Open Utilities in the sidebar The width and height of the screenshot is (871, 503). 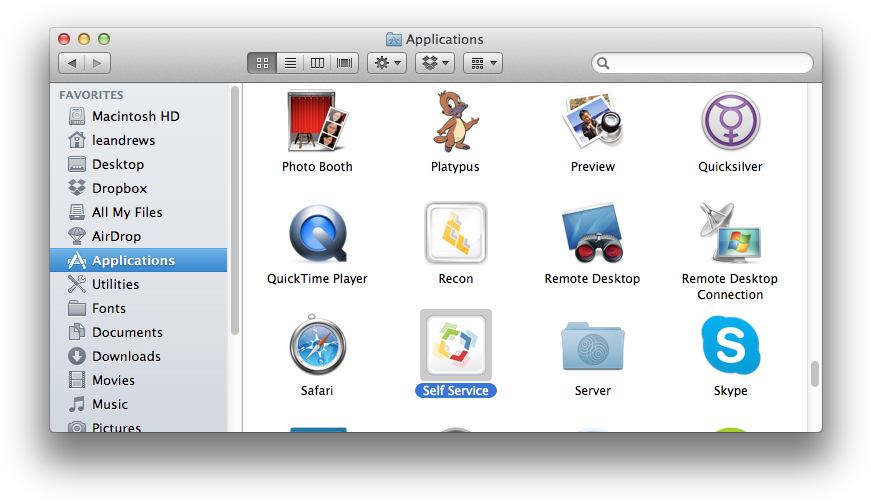pos(138,284)
